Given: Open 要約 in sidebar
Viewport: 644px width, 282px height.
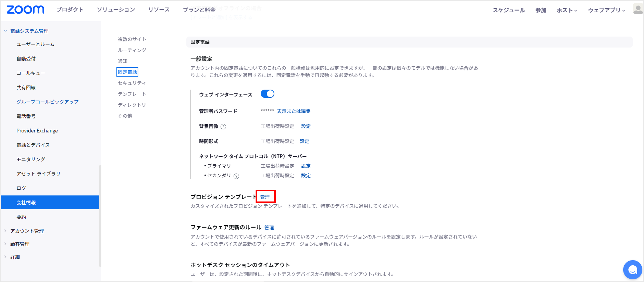Looking at the screenshot, I should pyautogui.click(x=21, y=217).
